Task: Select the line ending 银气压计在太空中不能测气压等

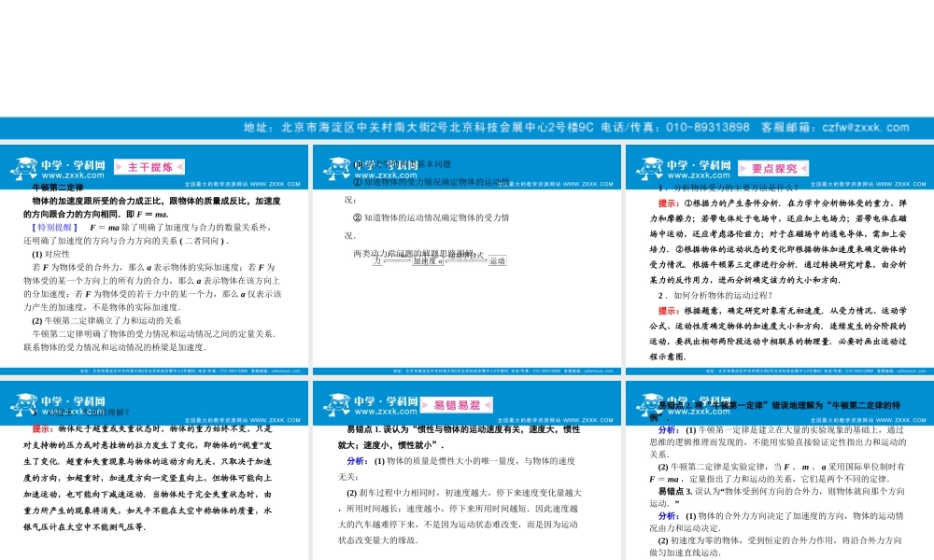Action: 85,527
